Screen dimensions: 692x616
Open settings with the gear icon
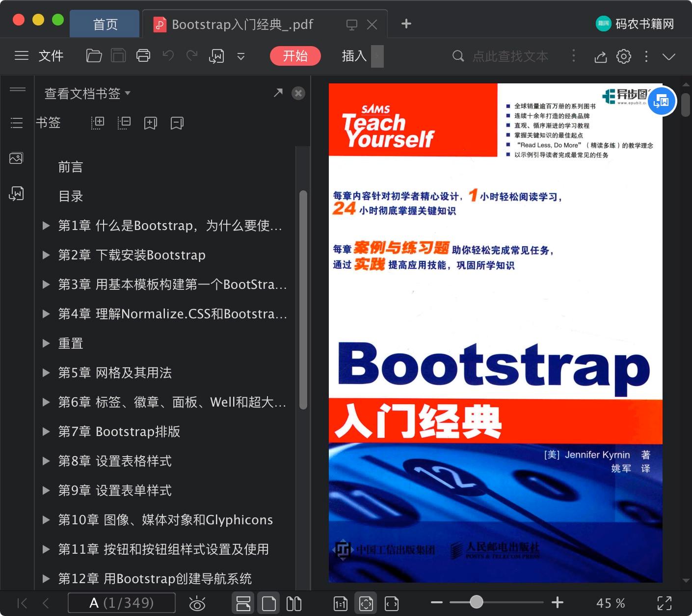click(x=624, y=56)
